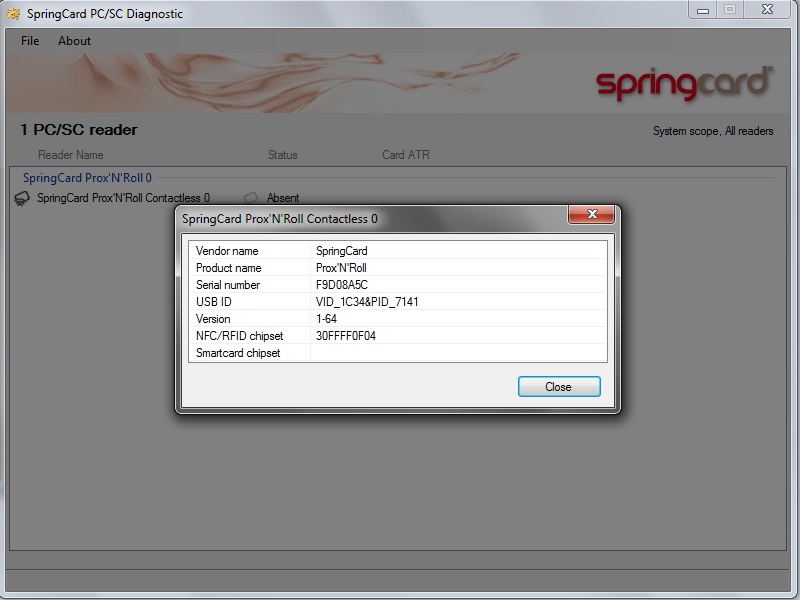
Task: Click the SpringCard vendor value cell
Action: (458, 251)
